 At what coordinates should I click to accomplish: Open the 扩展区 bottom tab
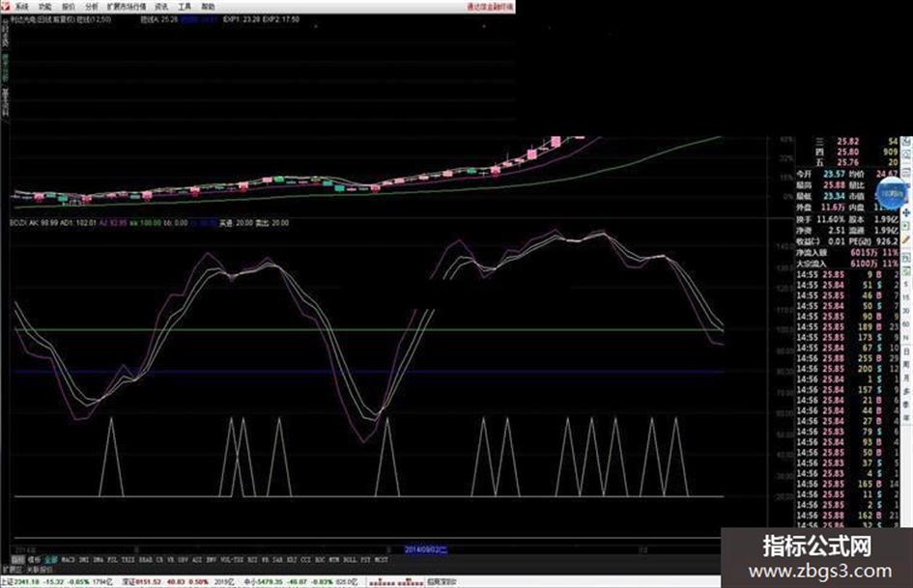pos(12,569)
